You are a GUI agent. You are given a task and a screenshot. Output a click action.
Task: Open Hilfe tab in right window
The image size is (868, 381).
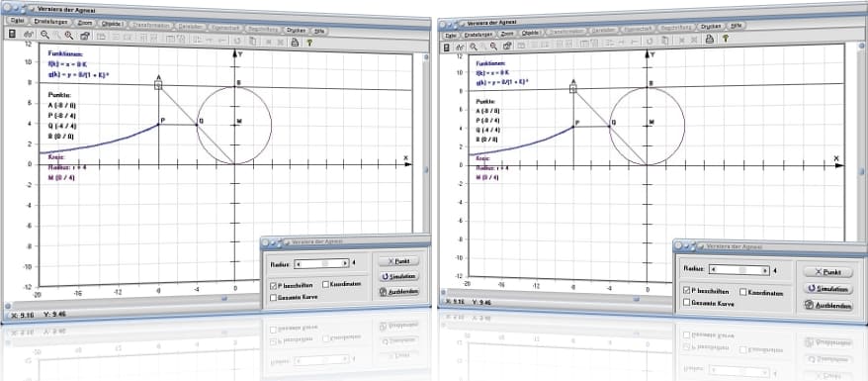pyautogui.click(x=737, y=25)
